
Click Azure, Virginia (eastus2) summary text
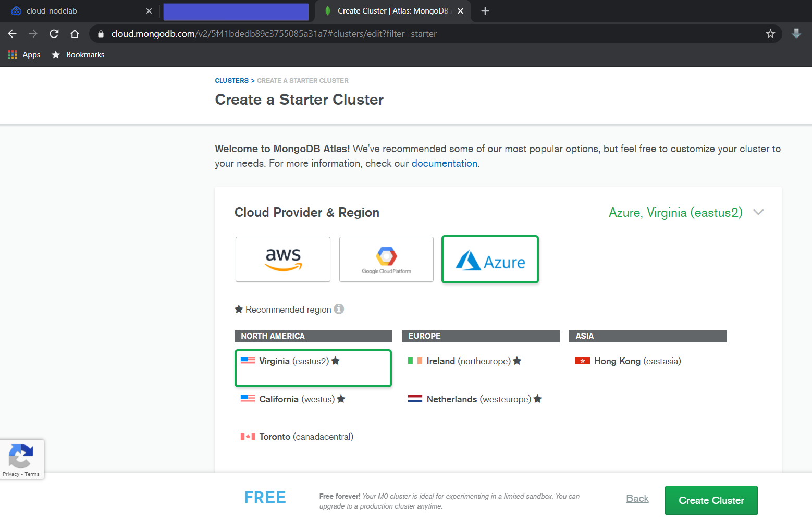pos(675,213)
